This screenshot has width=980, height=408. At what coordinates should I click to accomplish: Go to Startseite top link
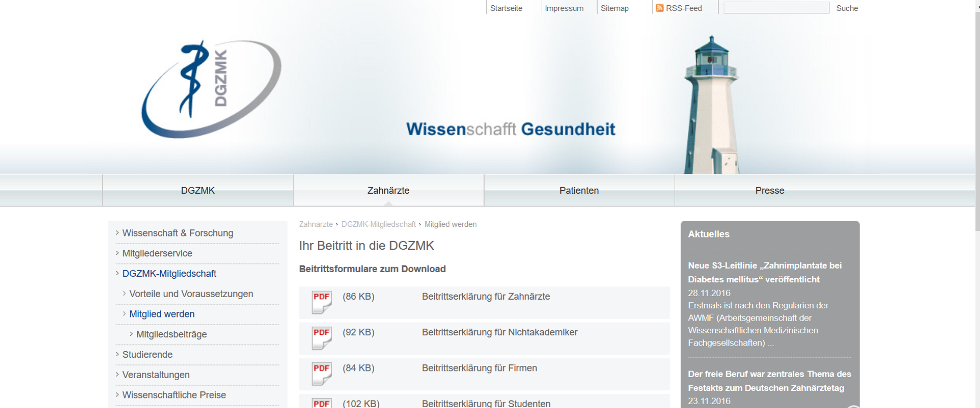(x=506, y=8)
